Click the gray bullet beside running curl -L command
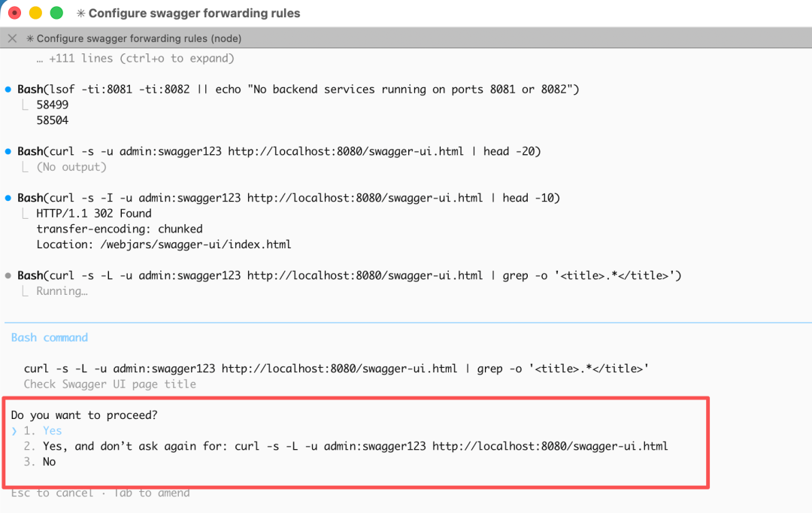The height and width of the screenshot is (513, 812). 8,275
